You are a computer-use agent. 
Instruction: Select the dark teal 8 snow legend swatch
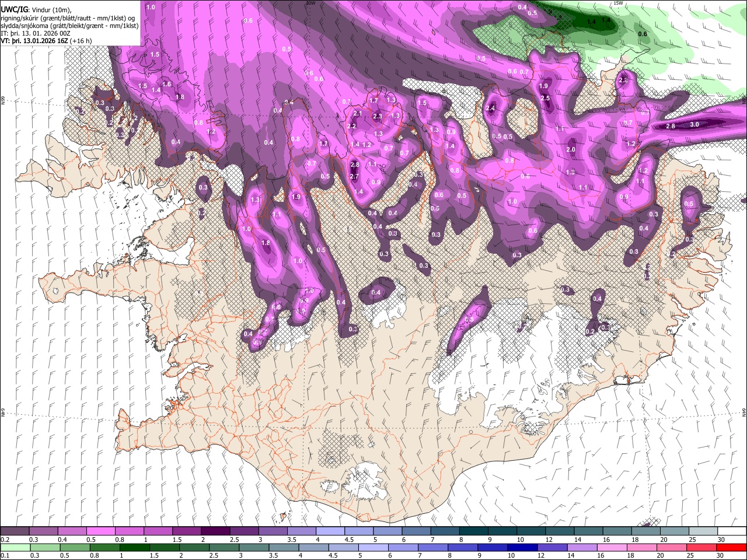[x=473, y=531]
